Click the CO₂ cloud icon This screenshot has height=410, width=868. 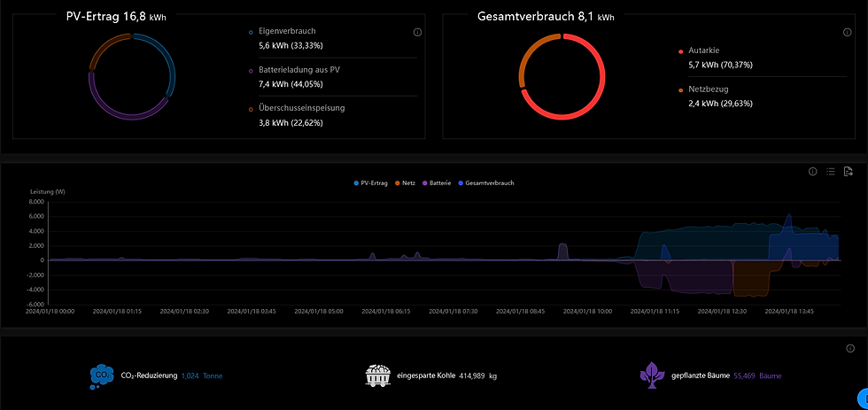102,376
